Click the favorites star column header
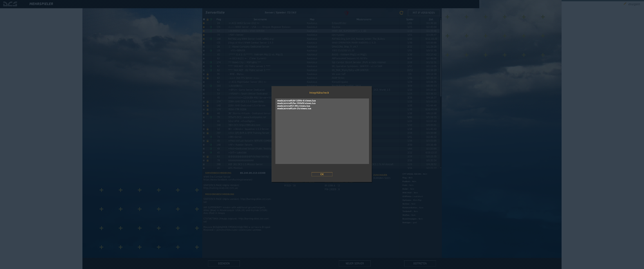The height and width of the screenshot is (269, 644). pos(204,19)
